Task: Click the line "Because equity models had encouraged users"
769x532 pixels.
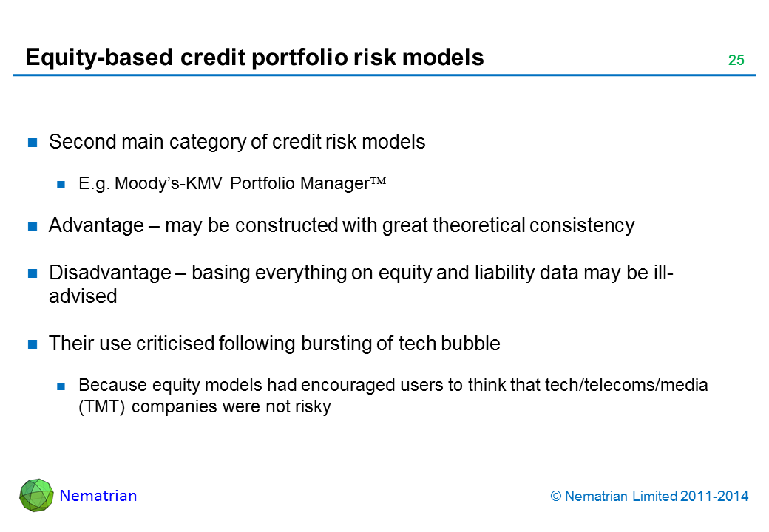Action: [x=393, y=385]
